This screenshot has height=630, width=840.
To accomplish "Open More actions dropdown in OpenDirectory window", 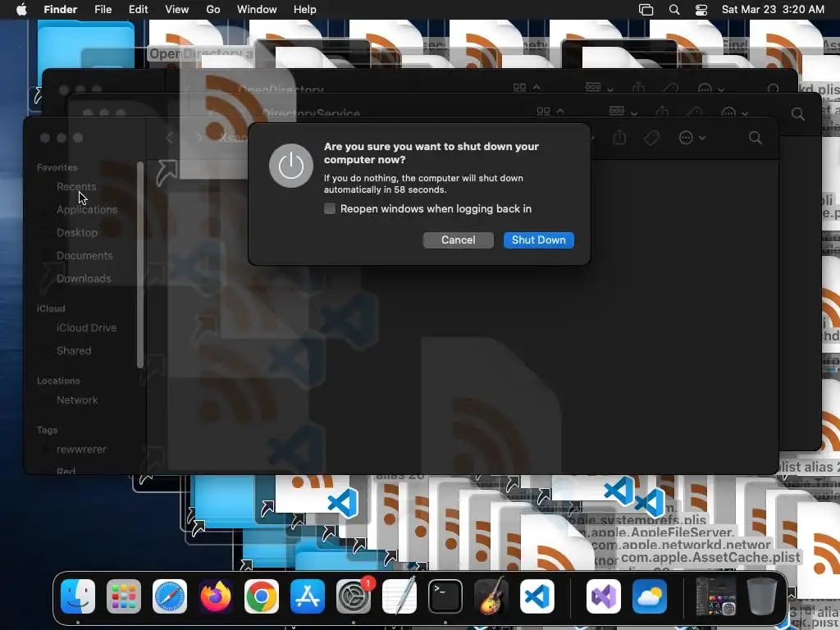I will [711, 89].
